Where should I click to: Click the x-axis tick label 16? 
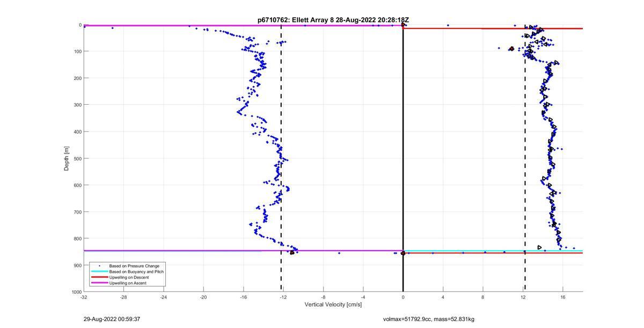point(562,297)
